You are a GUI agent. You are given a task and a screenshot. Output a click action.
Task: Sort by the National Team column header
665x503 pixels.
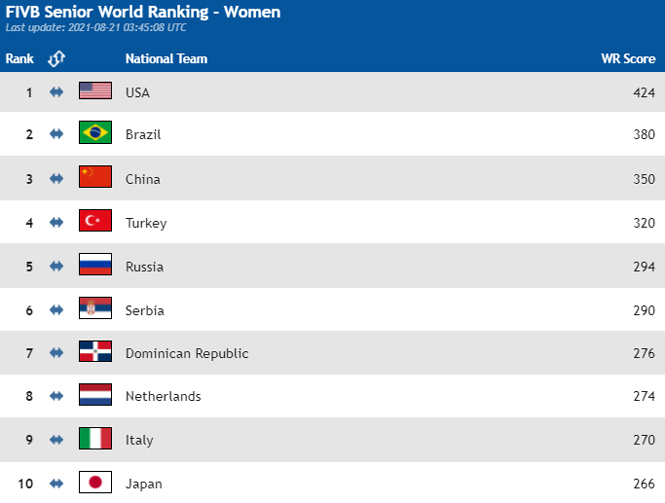point(166,59)
